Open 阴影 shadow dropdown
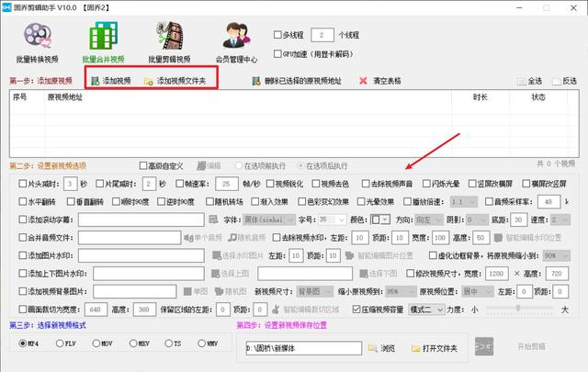The height and width of the screenshot is (372, 588). click(477, 220)
